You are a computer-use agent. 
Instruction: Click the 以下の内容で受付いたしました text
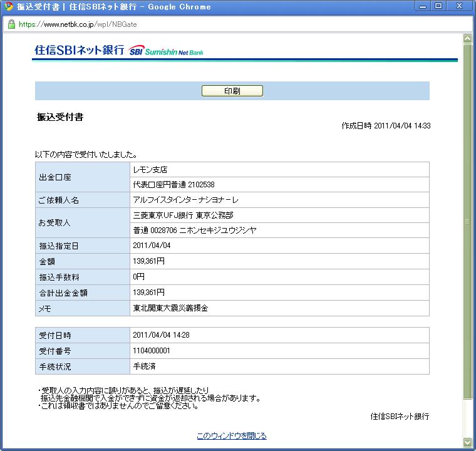[86, 155]
